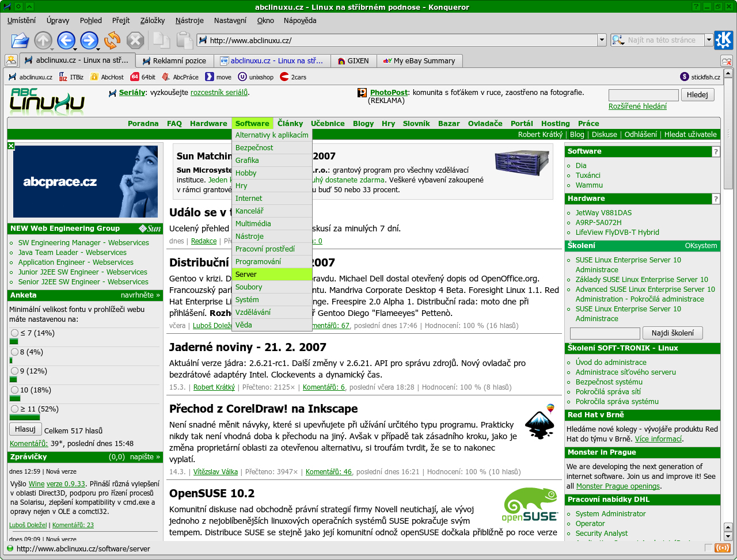The image size is (737, 560).
Task: Select poll option 10 (18%)
Action: [14, 390]
